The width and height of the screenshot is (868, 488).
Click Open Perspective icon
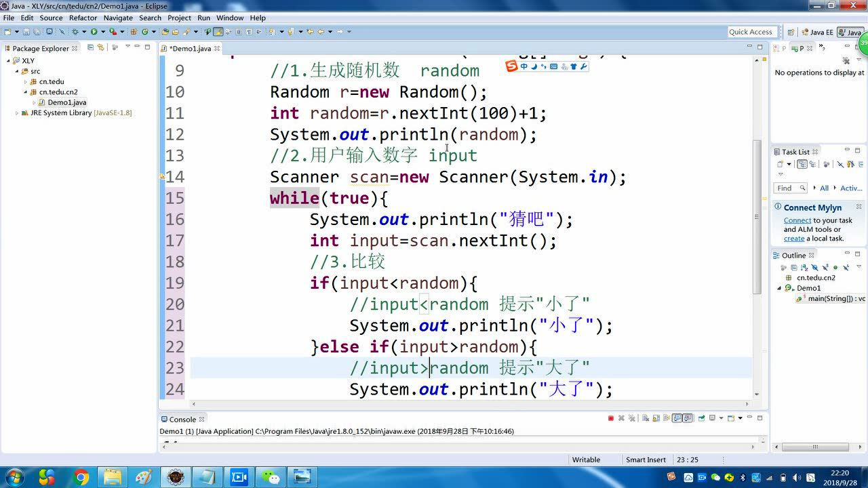click(x=790, y=32)
